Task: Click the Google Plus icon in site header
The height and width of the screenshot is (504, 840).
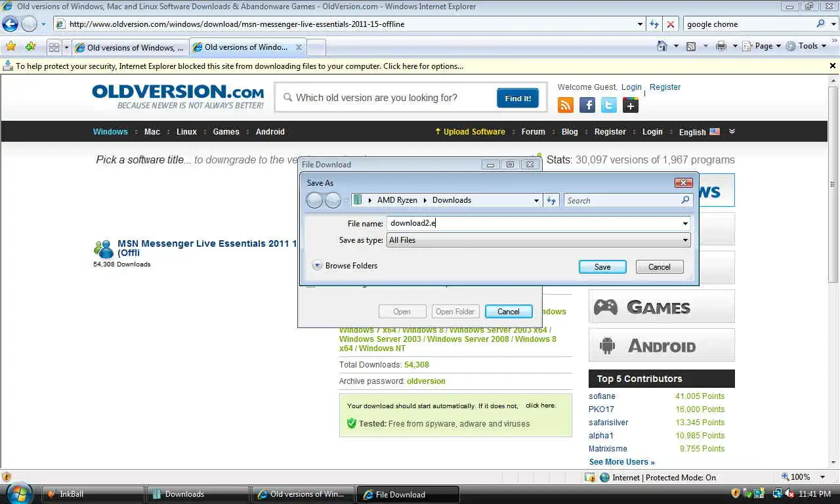Action: coord(631,105)
